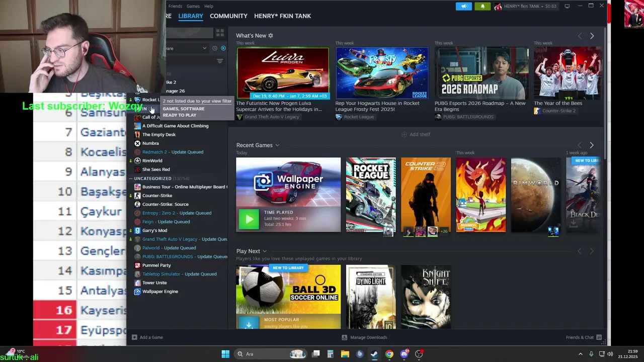Click Add shelf button

point(416,134)
